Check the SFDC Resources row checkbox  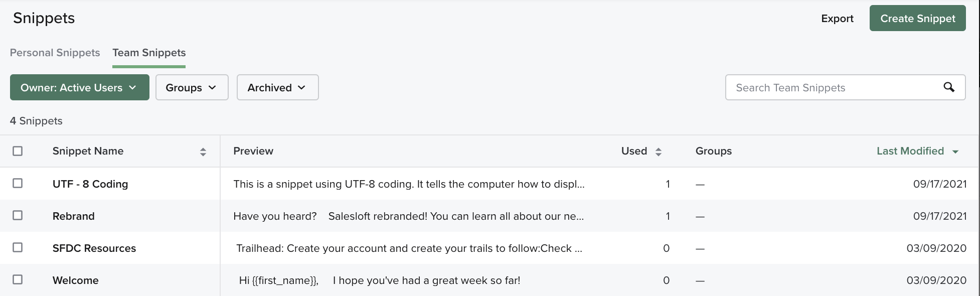(x=19, y=248)
